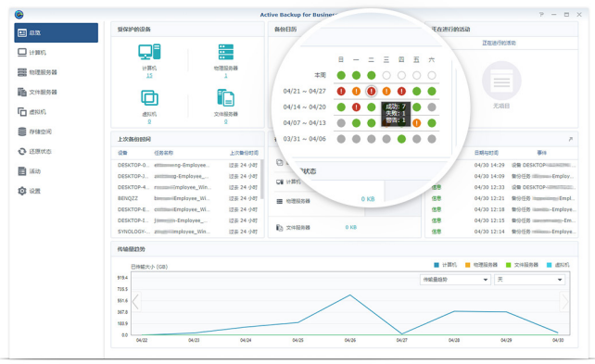595x364 pixels.
Task: Click the green 文件服务器 legend swatch
Action: tap(509, 265)
